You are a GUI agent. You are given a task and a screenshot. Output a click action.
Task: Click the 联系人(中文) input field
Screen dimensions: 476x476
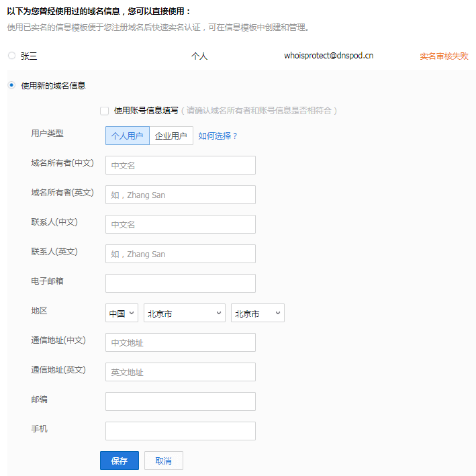click(180, 224)
